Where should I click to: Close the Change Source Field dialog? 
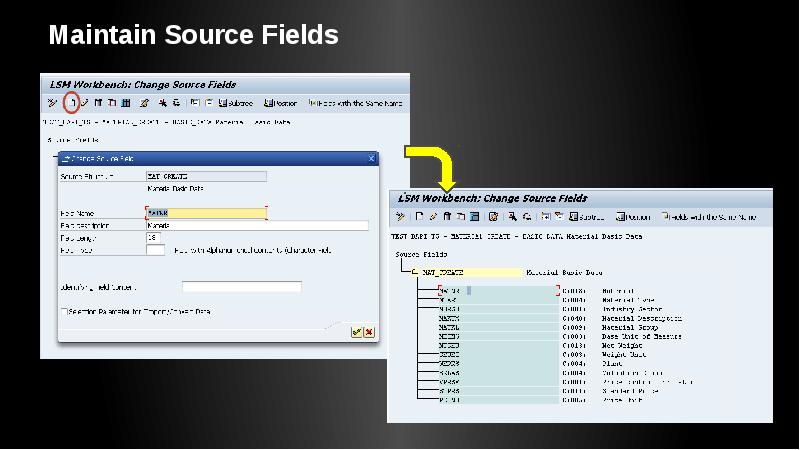tap(371, 159)
